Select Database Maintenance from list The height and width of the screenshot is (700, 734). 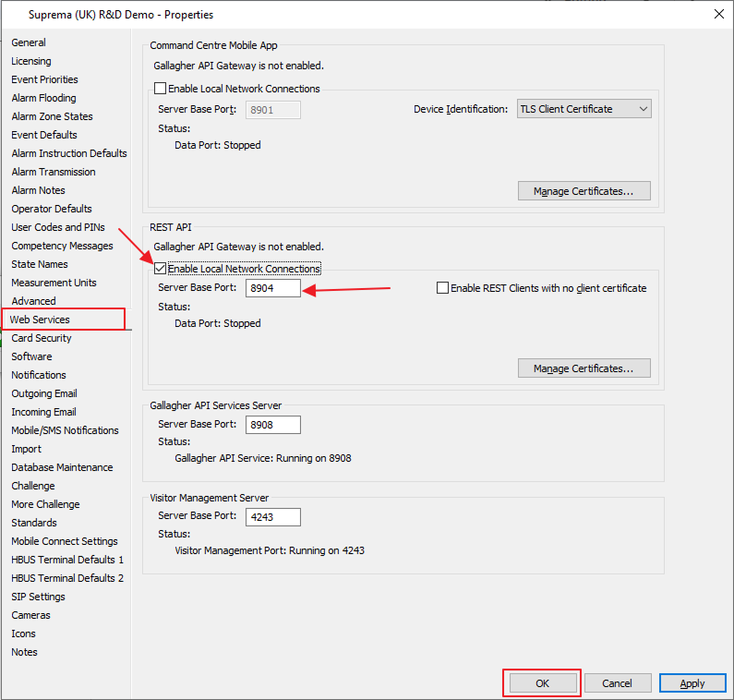pos(62,467)
